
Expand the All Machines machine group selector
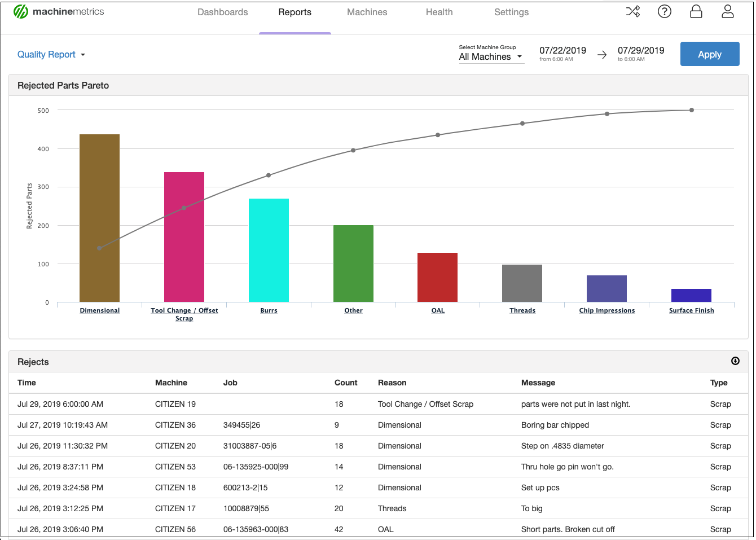coord(491,56)
